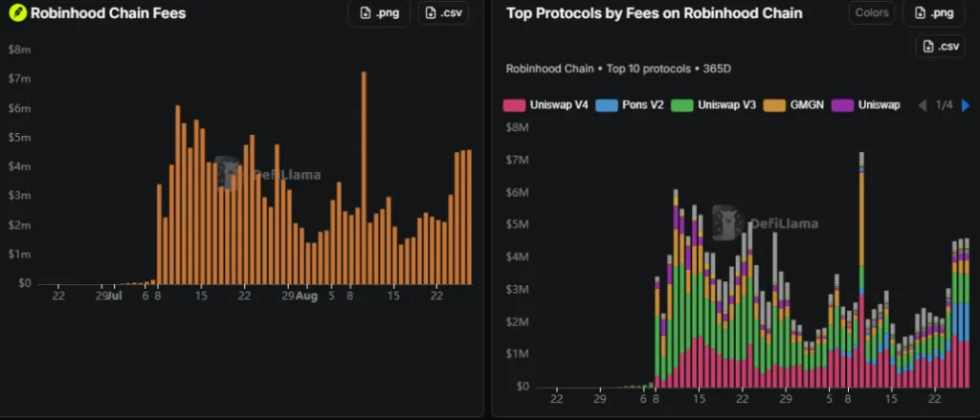Export Robinhood Chain Fees data as .csv
This screenshot has height=420, width=980.
coord(443,13)
